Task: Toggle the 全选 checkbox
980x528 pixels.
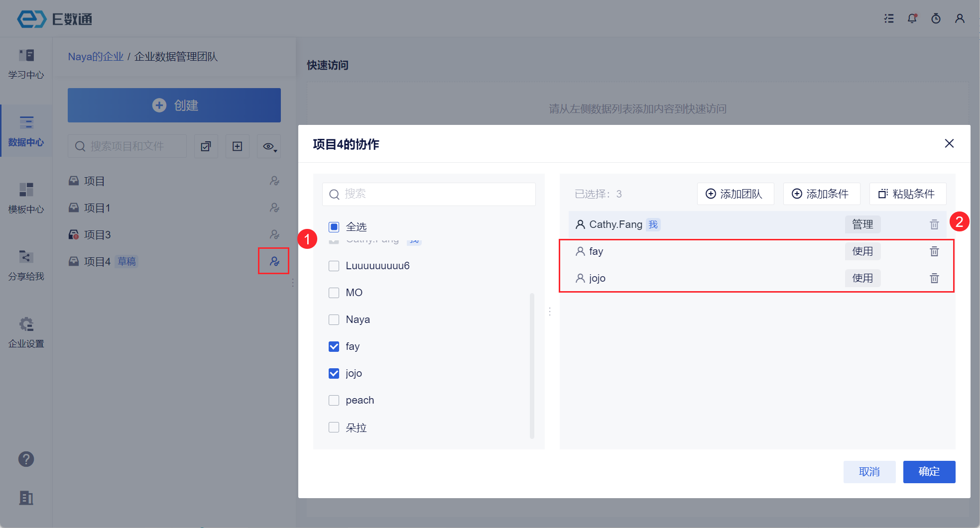Action: click(x=334, y=227)
